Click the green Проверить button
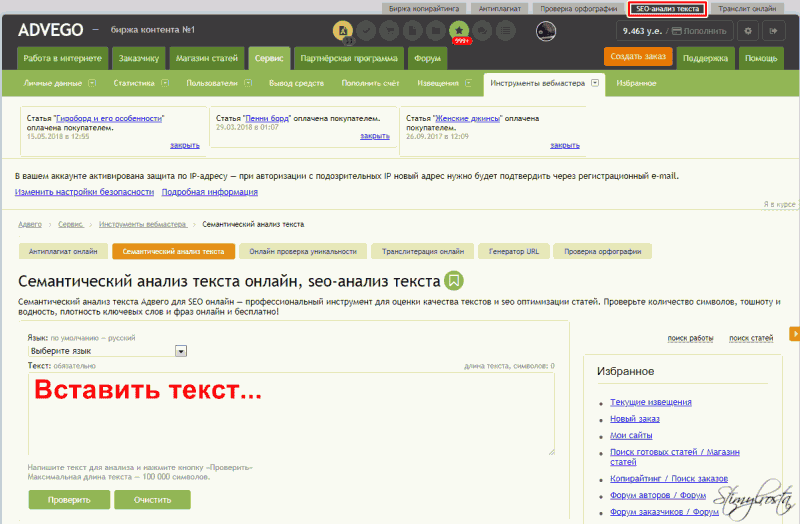The height and width of the screenshot is (524, 800). point(69,500)
